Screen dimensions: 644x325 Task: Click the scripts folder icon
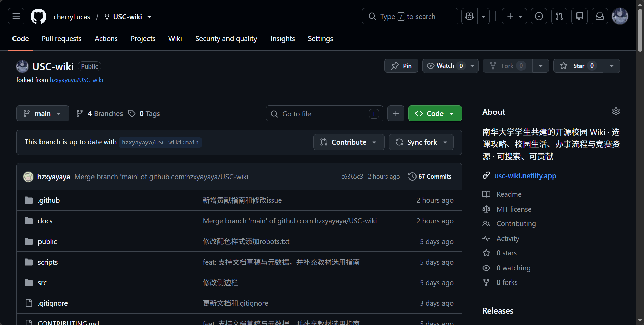point(29,262)
